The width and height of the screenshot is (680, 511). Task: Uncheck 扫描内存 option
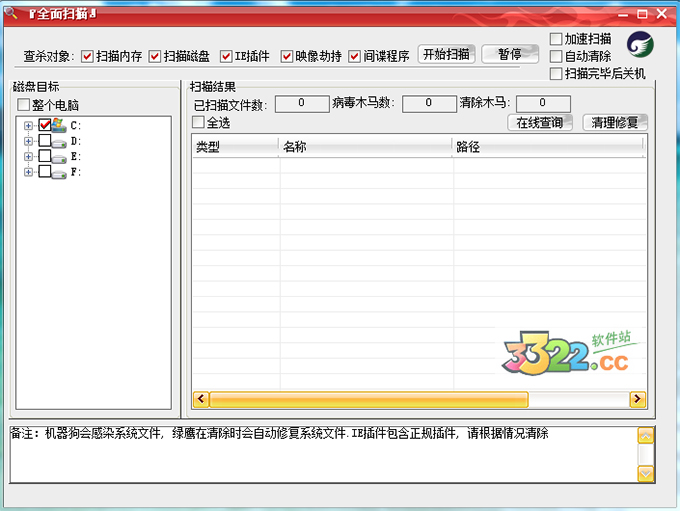click(87, 56)
